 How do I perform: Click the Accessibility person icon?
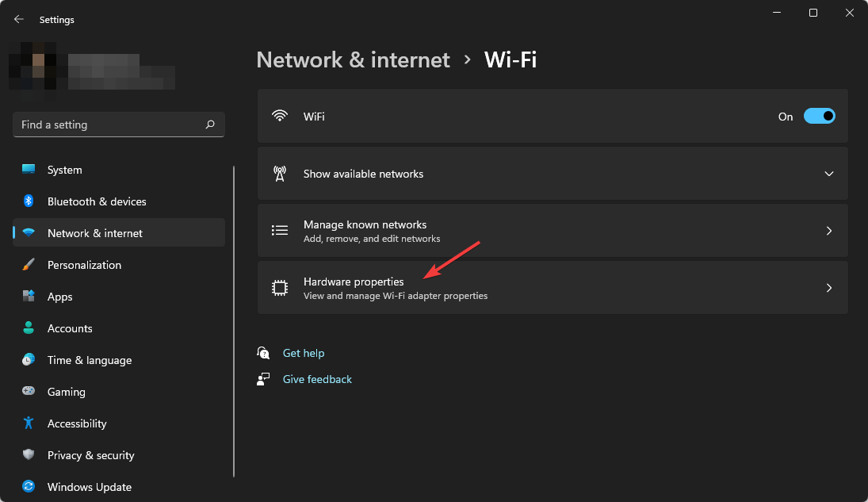[29, 423]
